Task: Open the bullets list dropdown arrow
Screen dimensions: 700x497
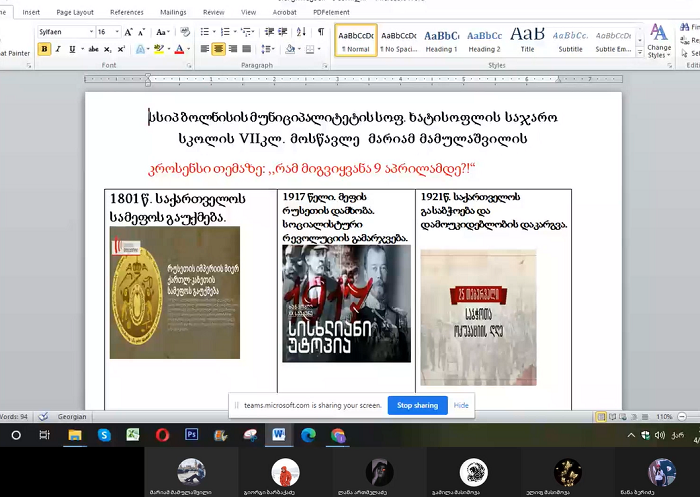Action: [x=214, y=32]
